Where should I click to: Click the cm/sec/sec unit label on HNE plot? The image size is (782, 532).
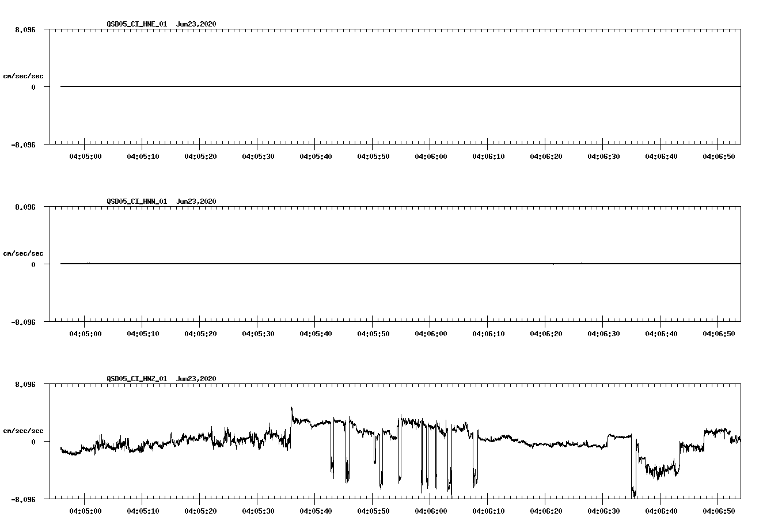click(x=23, y=76)
